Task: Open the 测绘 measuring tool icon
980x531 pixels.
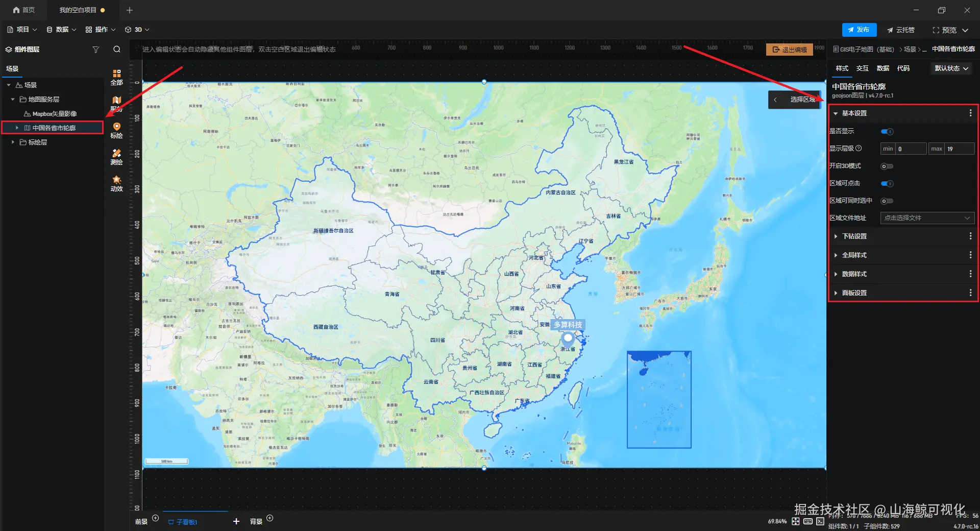Action: tap(116, 157)
